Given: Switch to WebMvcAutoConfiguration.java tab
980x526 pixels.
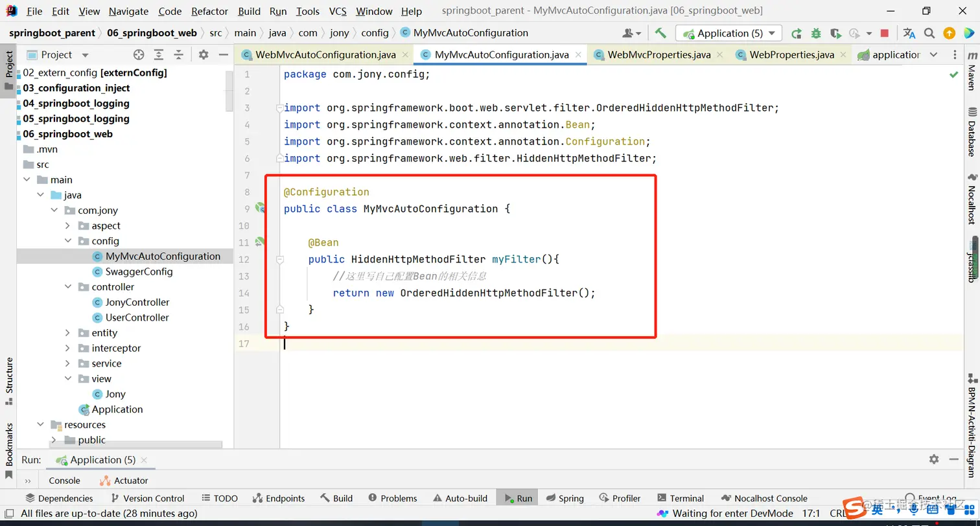Looking at the screenshot, I should tap(325, 55).
